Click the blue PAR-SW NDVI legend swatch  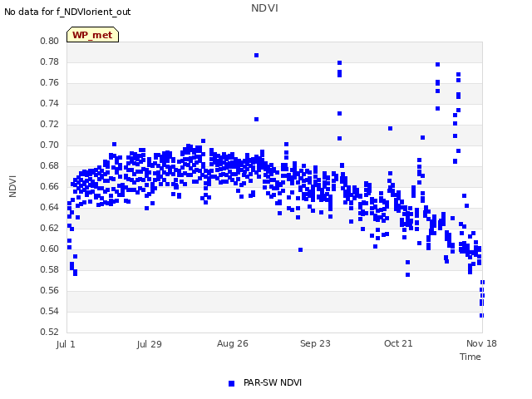pos(231,383)
